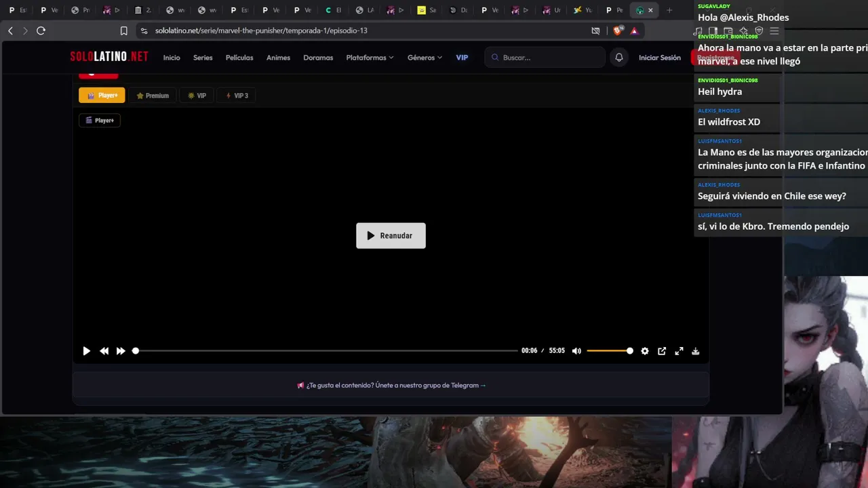
Task: Click the Reanudar resume button
Action: 391,236
